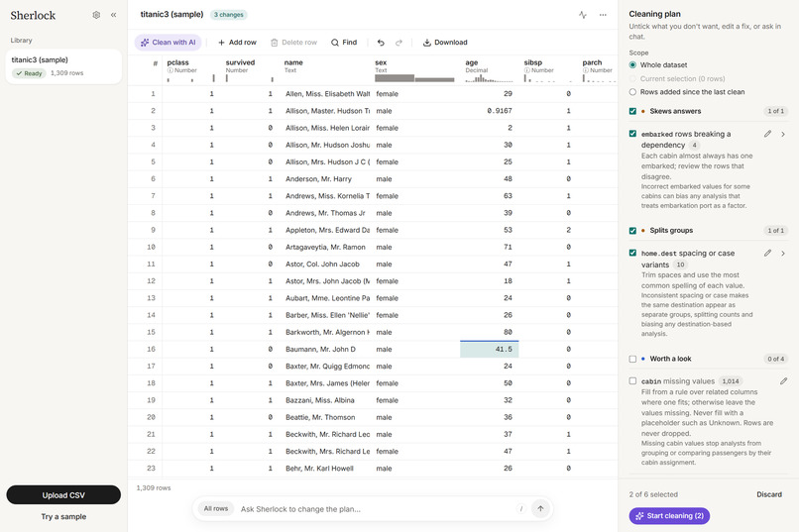Send the chat message arrow button
This screenshot has width=799, height=532.
[540, 508]
